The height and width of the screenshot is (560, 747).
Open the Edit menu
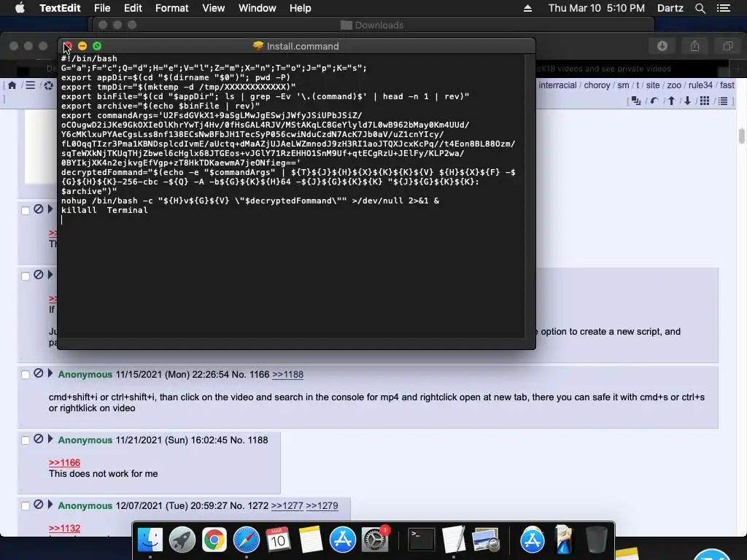click(x=133, y=8)
